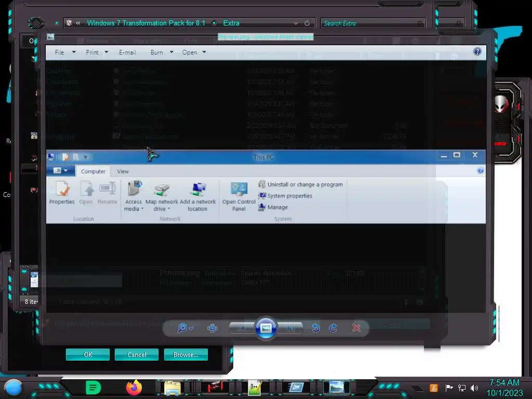Click Uninstall or change a program

point(301,184)
